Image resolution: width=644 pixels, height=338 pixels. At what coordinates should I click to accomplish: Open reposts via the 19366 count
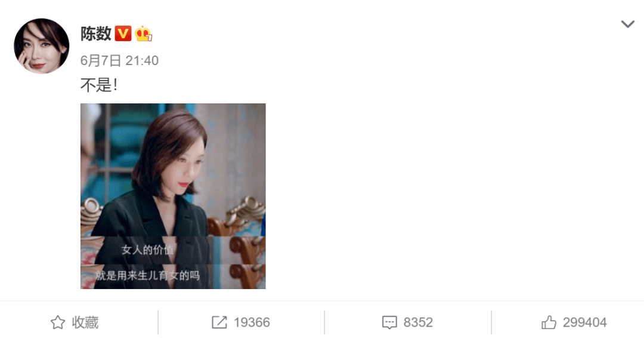coord(252,322)
